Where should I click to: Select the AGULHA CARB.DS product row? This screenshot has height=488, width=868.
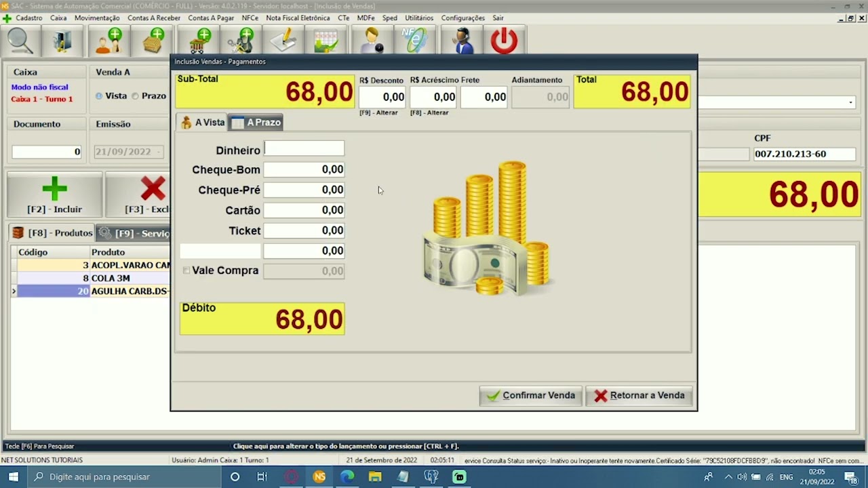(92, 291)
